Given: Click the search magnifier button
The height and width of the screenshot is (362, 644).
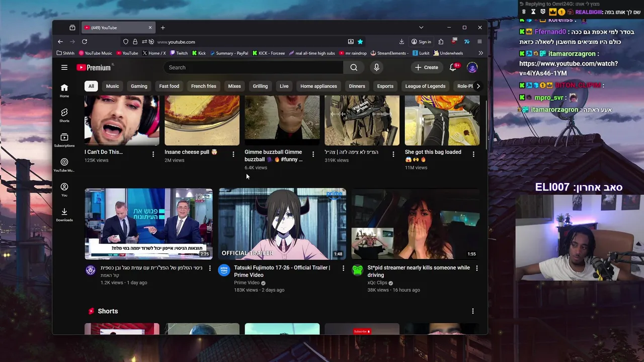Looking at the screenshot, I should point(354,67).
